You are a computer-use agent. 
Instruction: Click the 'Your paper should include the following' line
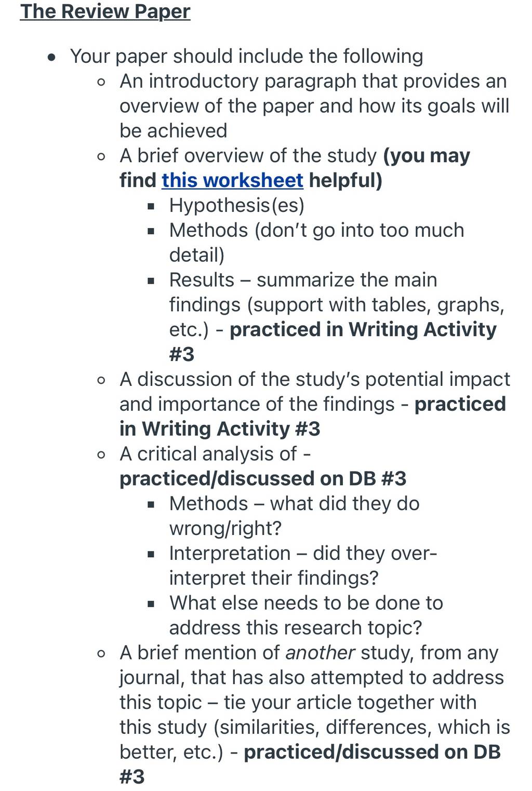tap(246, 56)
